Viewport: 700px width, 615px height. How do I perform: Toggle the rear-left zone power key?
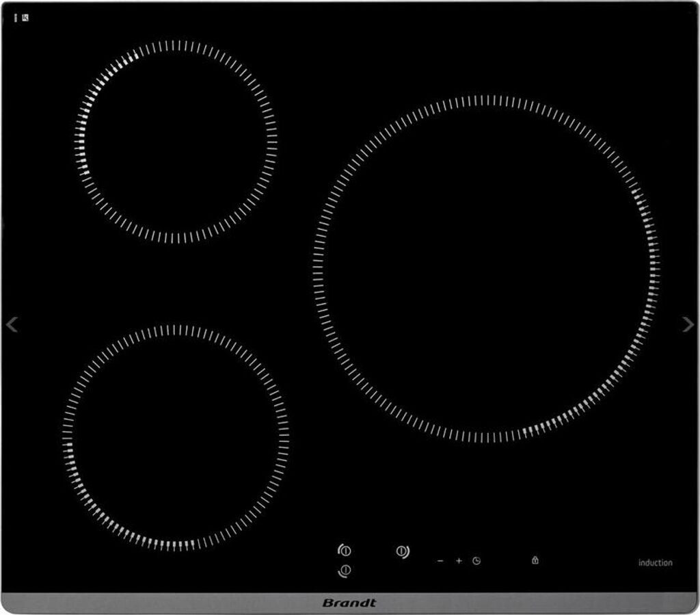pos(345,550)
